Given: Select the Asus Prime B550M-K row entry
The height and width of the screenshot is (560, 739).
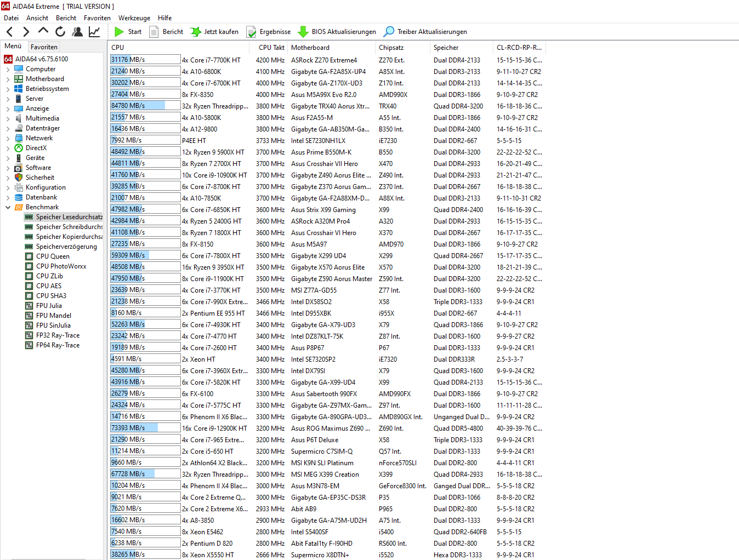Looking at the screenshot, I should tap(321, 152).
